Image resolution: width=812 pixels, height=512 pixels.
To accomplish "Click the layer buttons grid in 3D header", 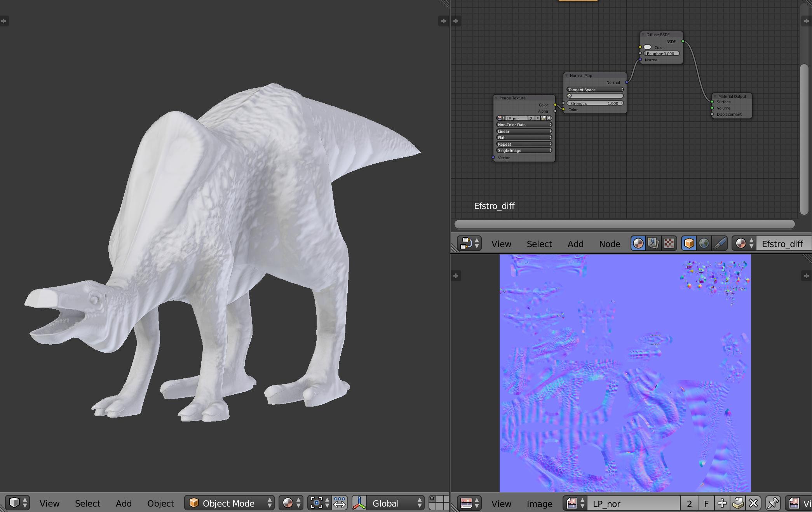I will [439, 503].
